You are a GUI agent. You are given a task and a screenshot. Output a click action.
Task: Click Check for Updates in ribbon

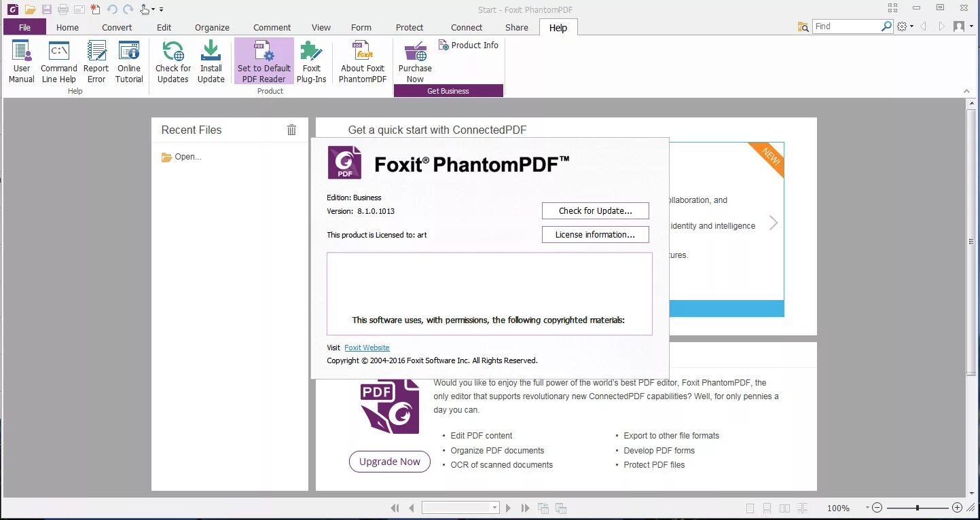point(173,62)
